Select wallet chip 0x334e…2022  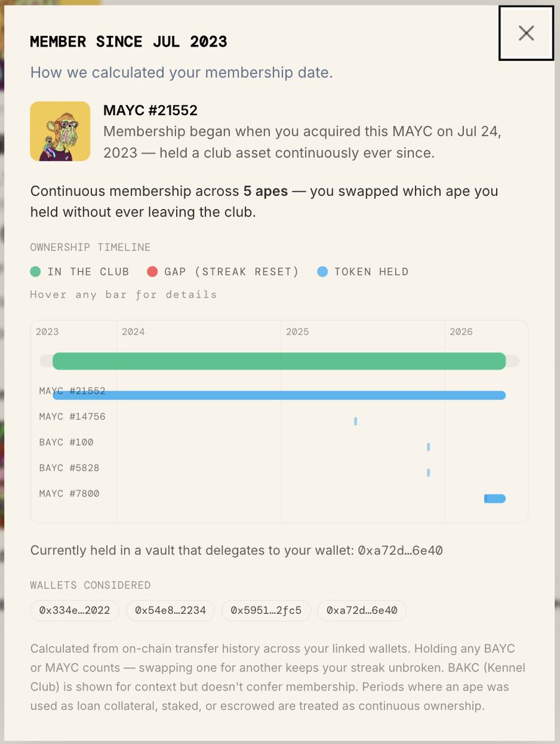(x=75, y=611)
